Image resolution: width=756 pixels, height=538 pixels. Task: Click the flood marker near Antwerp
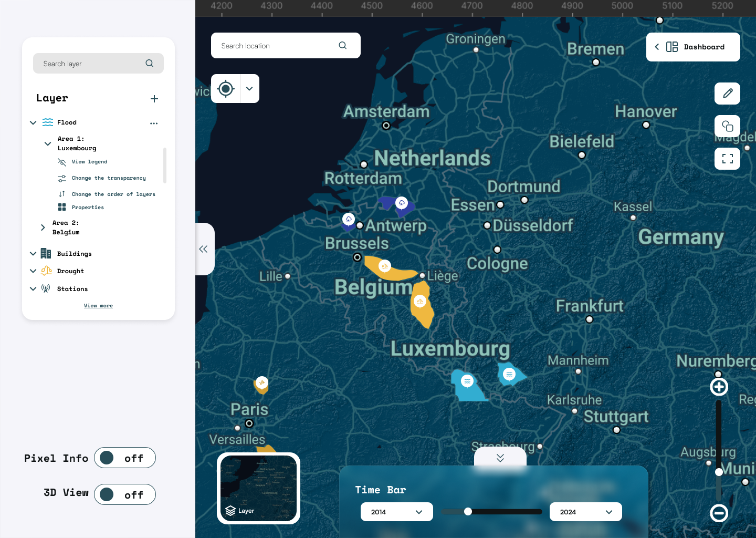[349, 219]
